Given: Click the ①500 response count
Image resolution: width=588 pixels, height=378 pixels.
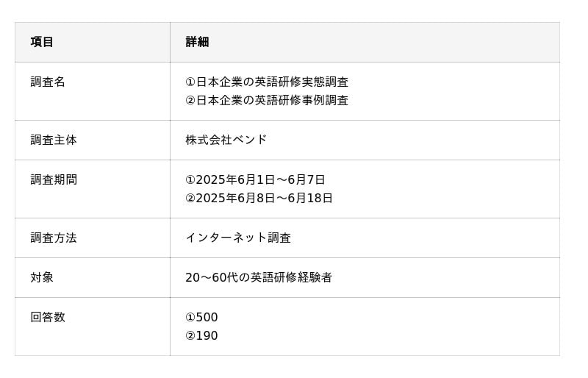Looking at the screenshot, I should click(201, 318).
